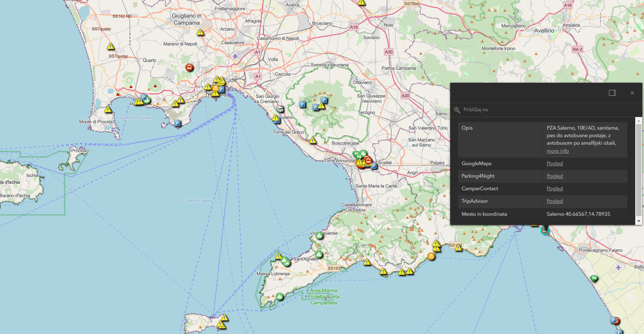This screenshot has width=644, height=334.
Task: Select warning marker above Massa Lubrense coast
Action: [279, 256]
